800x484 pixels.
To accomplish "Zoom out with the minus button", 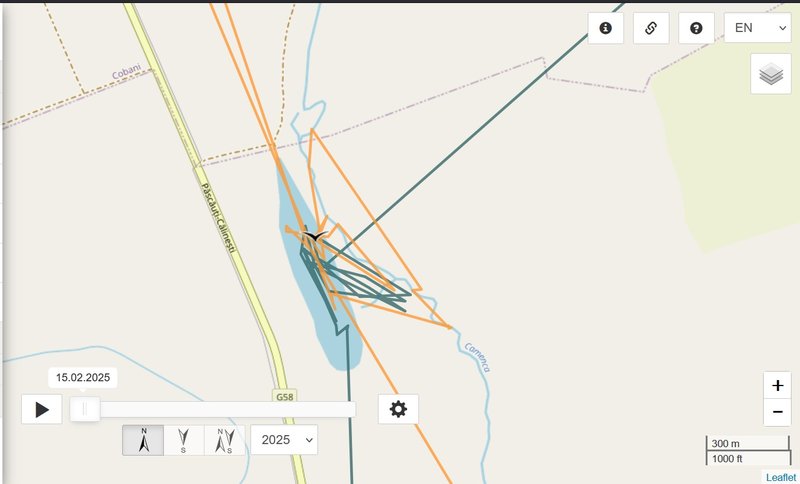I will click(x=778, y=412).
